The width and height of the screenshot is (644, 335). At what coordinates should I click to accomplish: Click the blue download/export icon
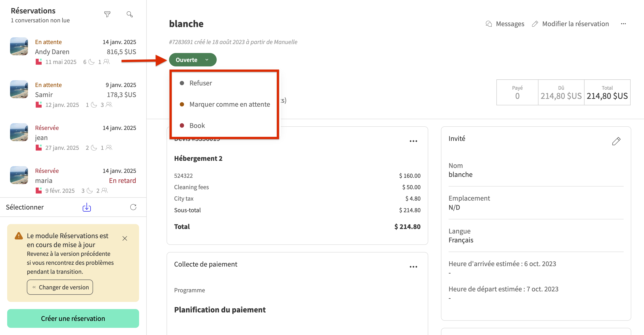pos(87,207)
